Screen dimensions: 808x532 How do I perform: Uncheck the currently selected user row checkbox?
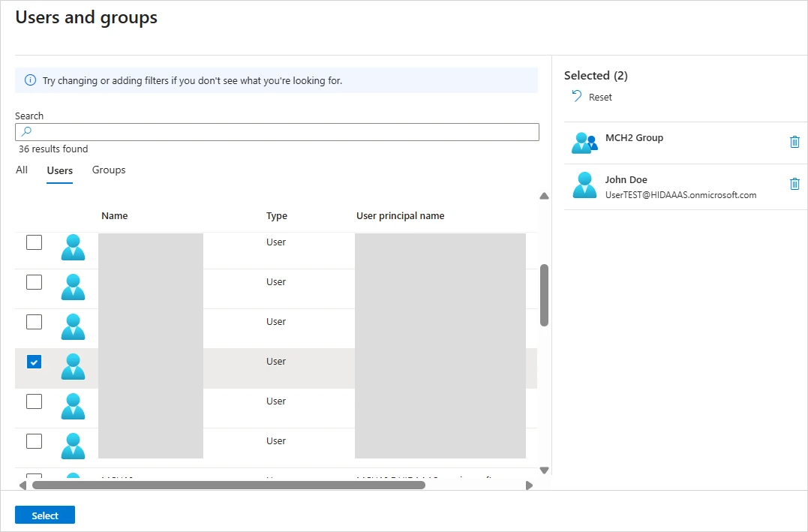point(34,362)
